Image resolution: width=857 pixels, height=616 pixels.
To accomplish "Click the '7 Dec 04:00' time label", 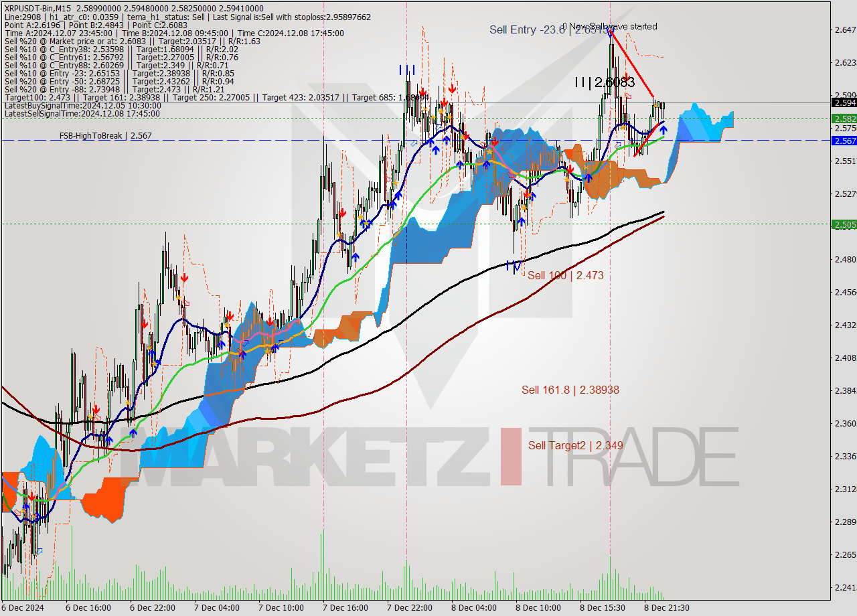I will click(217, 608).
